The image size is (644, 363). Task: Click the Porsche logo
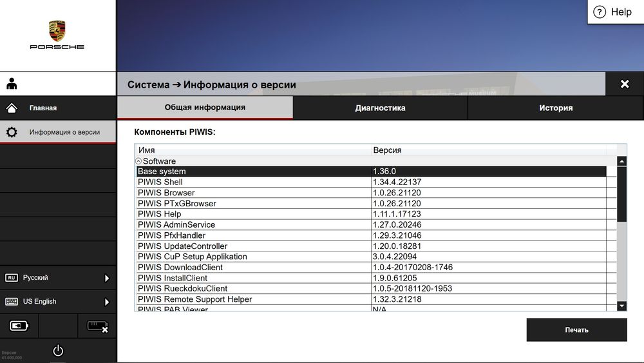pyautogui.click(x=57, y=35)
